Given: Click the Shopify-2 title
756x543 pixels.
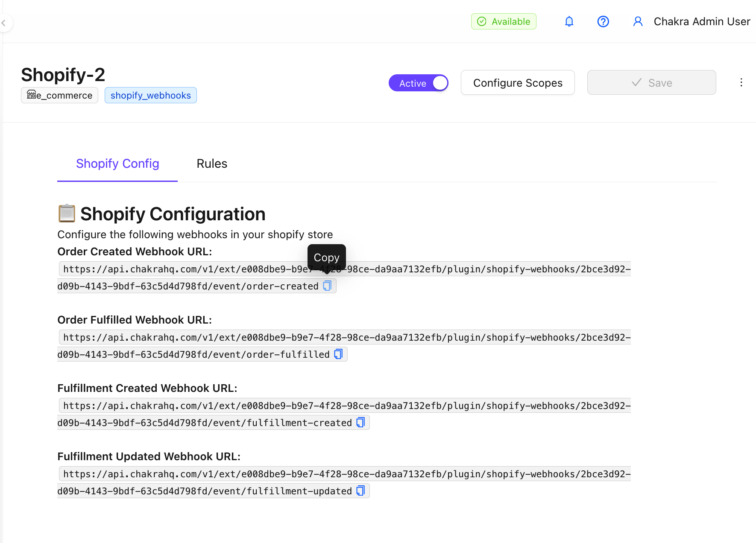Looking at the screenshot, I should (x=63, y=75).
